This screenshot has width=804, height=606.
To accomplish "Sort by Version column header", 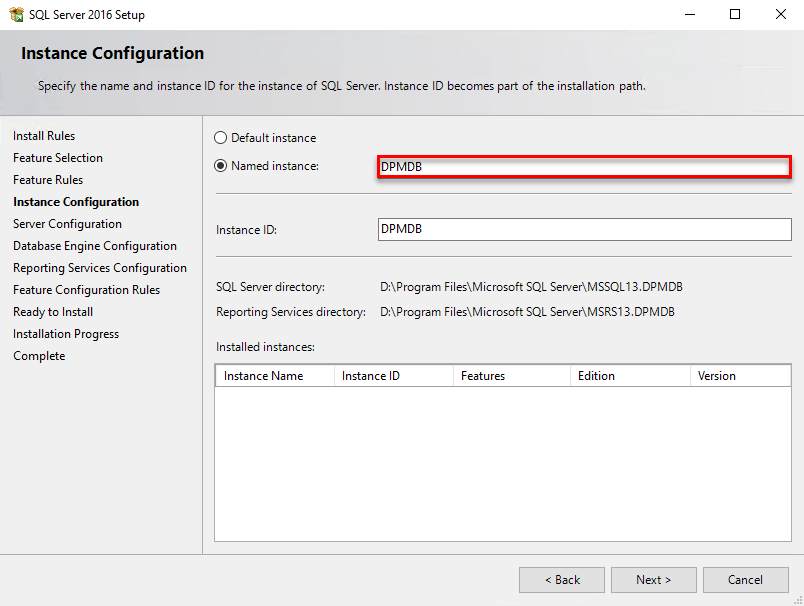I will tap(740, 376).
